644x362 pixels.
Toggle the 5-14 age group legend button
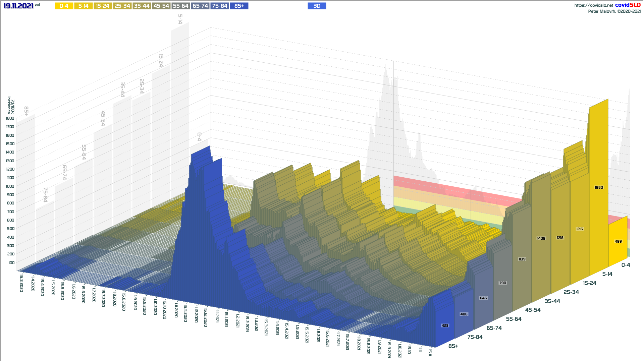click(x=83, y=6)
